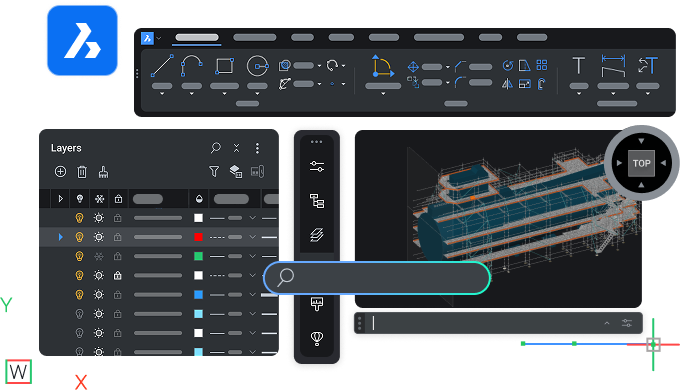Screen dimensions: 680x390
Task: Click the view cube's lower arrow
Action: pos(641,185)
